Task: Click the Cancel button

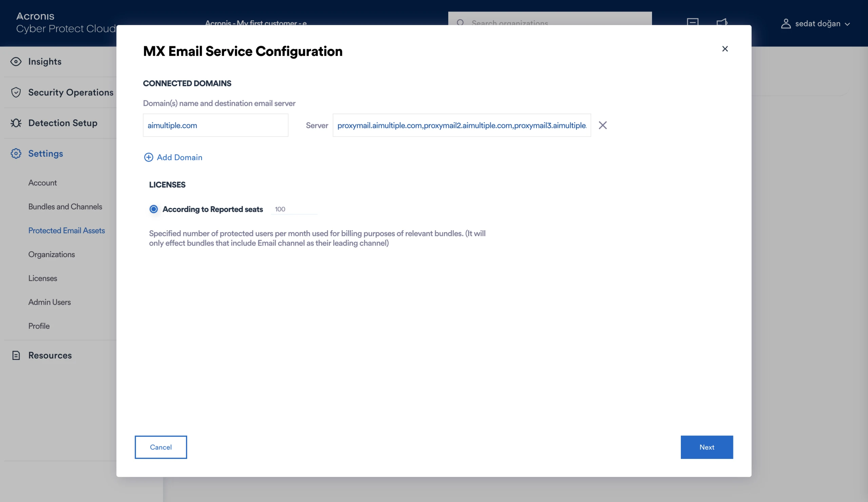Action: (x=161, y=447)
